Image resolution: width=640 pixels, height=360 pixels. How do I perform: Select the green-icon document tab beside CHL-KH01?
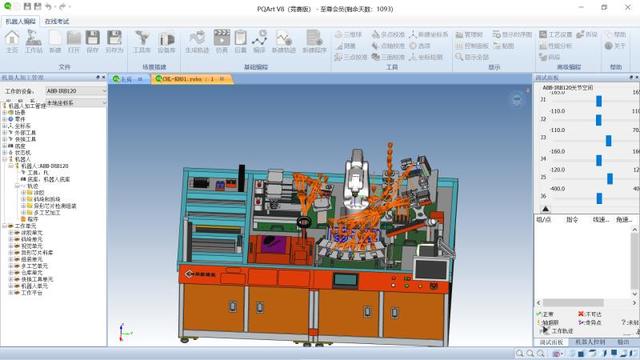coord(128,79)
